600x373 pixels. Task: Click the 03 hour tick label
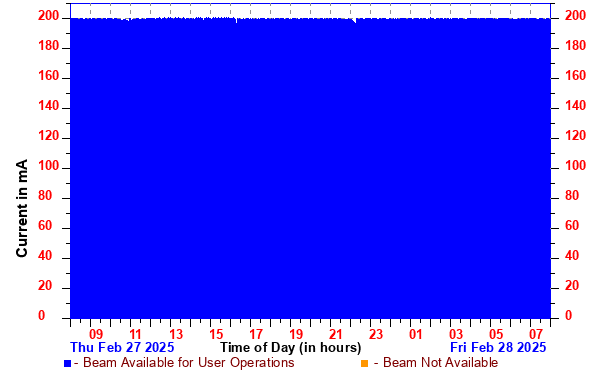coord(456,334)
